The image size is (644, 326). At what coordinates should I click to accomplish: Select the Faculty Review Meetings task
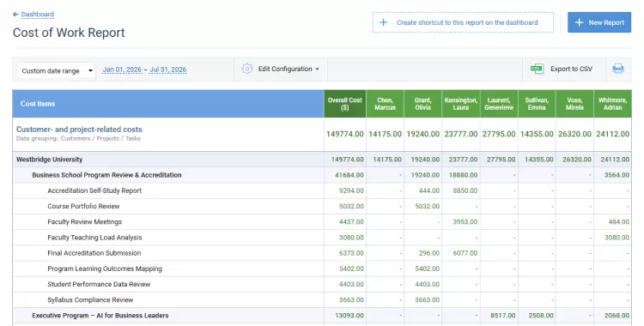pyautogui.click(x=85, y=221)
